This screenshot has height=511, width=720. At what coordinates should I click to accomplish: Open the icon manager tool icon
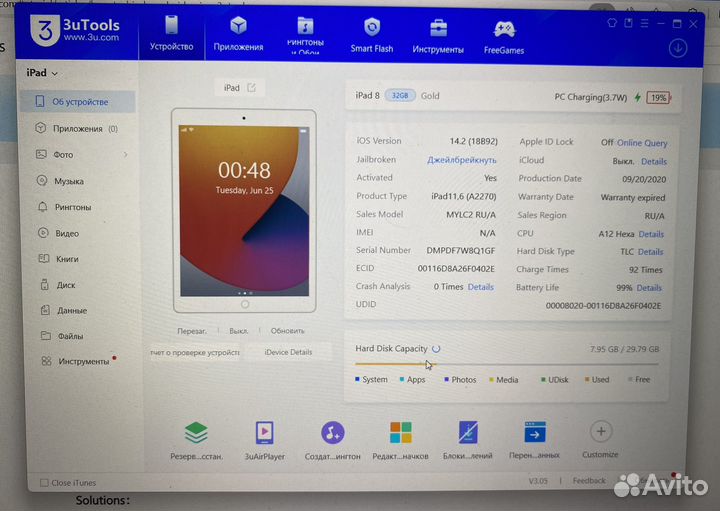(400, 432)
